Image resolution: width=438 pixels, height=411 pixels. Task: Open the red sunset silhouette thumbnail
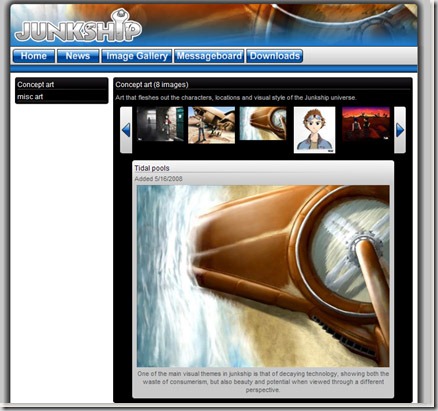[x=366, y=124]
